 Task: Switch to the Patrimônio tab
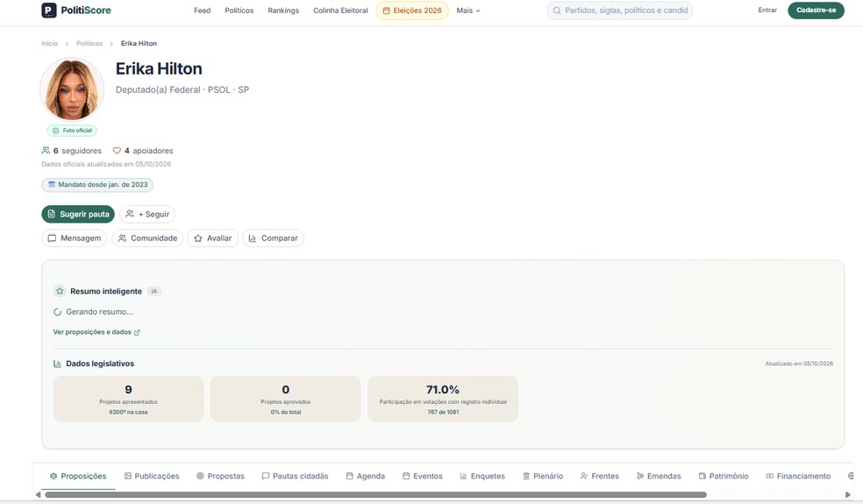pos(724,476)
